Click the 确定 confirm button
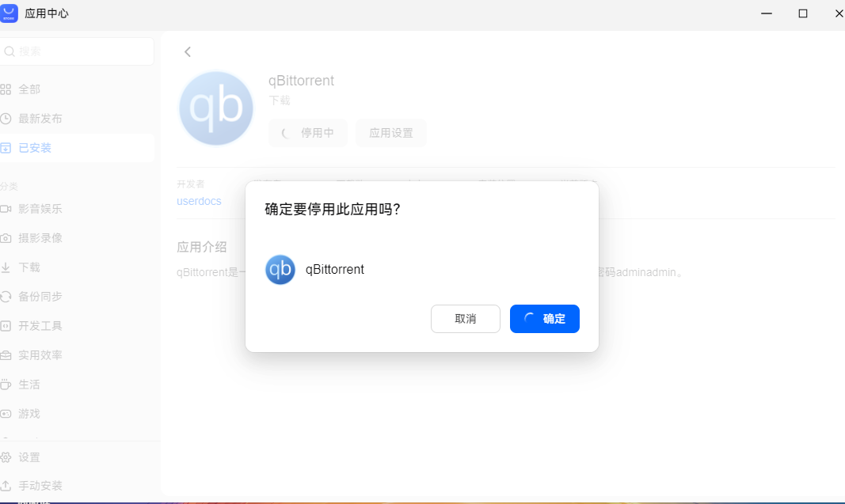The image size is (845, 504). click(544, 319)
